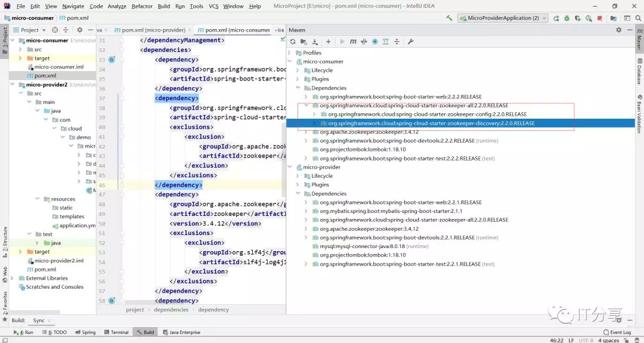The height and width of the screenshot is (343, 644).
Task: Click the Run Anything window icon in main toolbar
Action: coord(627,18)
